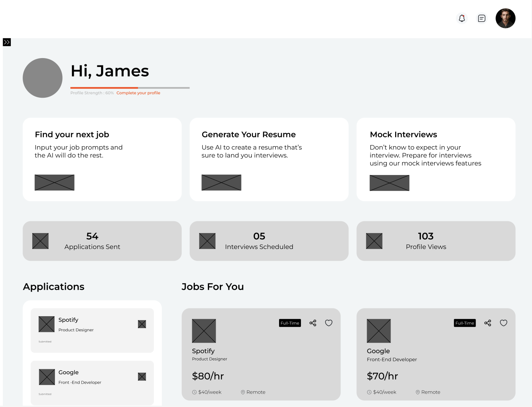The height and width of the screenshot is (407, 532).
Task: Click the Generate Your Resume heading
Action: click(249, 134)
